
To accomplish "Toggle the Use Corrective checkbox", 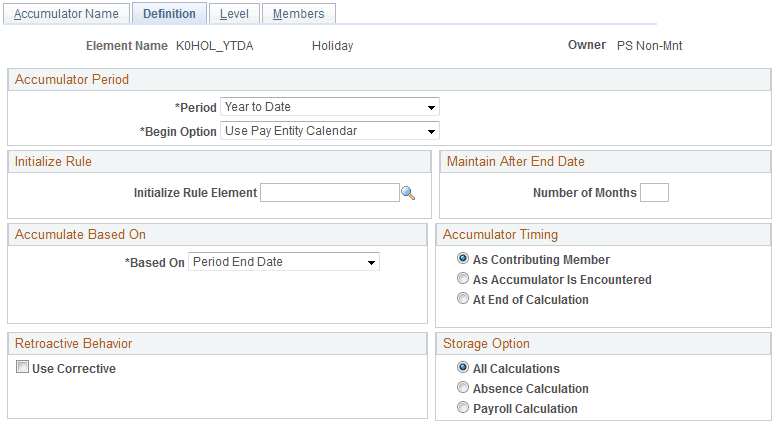I will [x=23, y=369].
